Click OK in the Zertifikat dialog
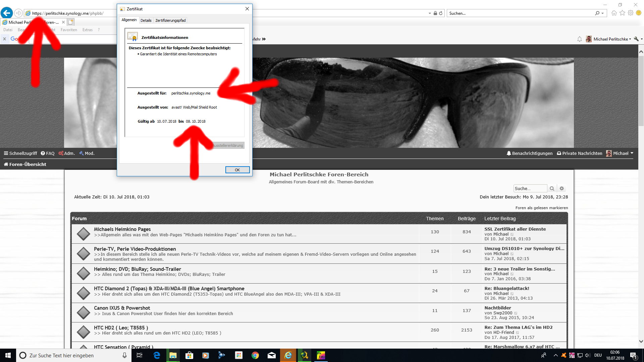Screen dimensions: 644x362 237,170
